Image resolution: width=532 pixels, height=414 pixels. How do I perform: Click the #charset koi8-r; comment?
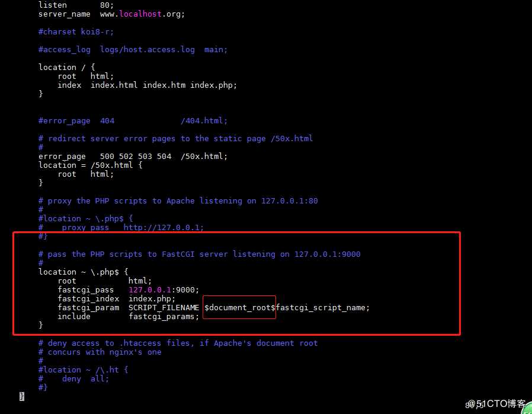76,32
